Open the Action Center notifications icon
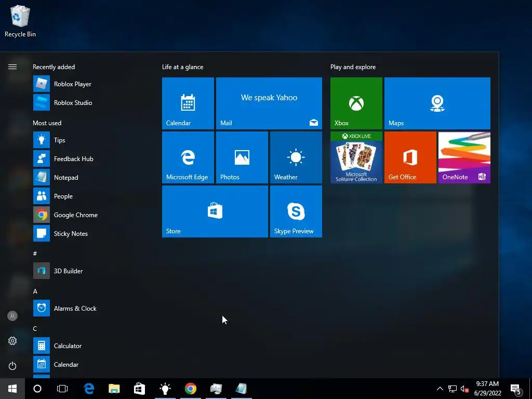 (x=516, y=389)
